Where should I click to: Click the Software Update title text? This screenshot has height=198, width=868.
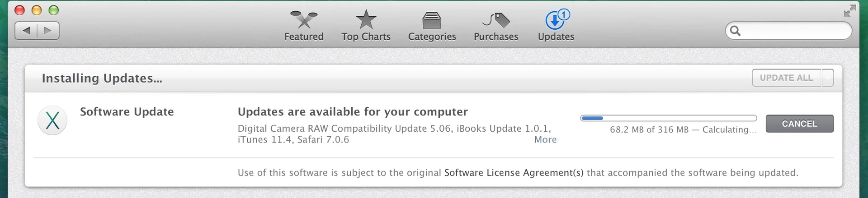(x=127, y=112)
